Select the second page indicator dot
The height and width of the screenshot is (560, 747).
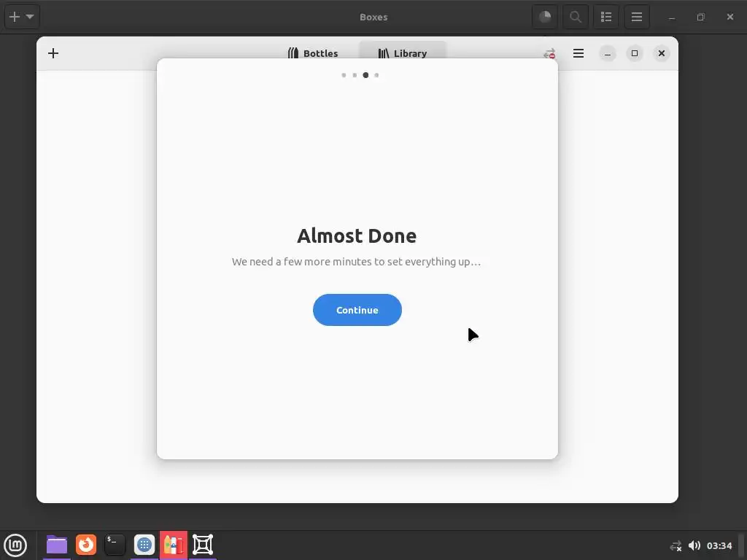tap(355, 75)
